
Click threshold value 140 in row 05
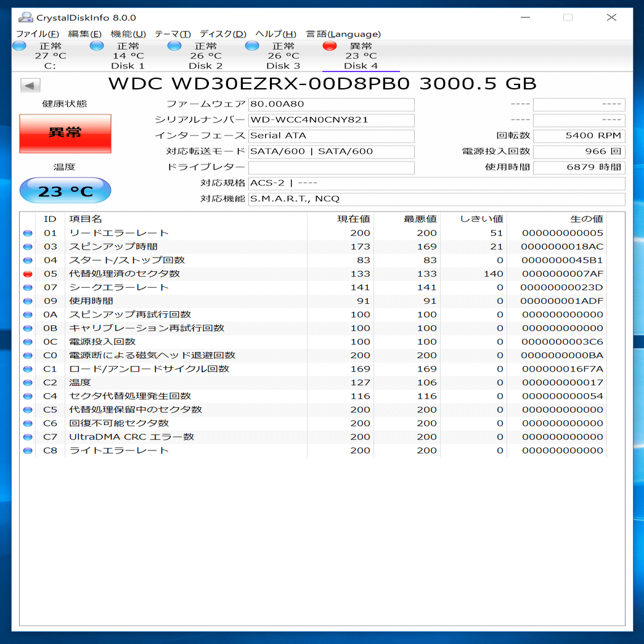point(493,274)
